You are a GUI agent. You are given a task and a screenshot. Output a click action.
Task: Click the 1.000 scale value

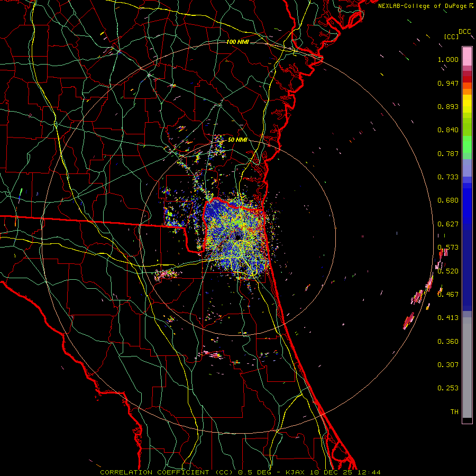[448, 59]
